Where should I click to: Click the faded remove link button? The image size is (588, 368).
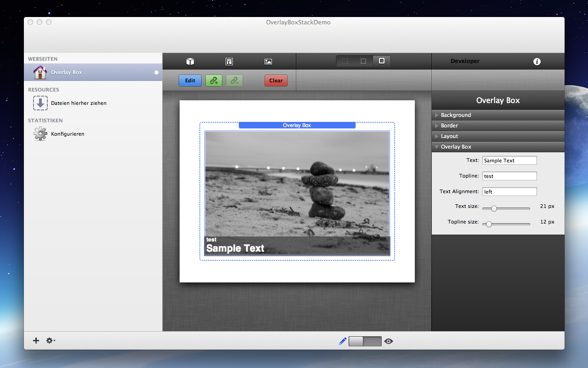coord(234,80)
